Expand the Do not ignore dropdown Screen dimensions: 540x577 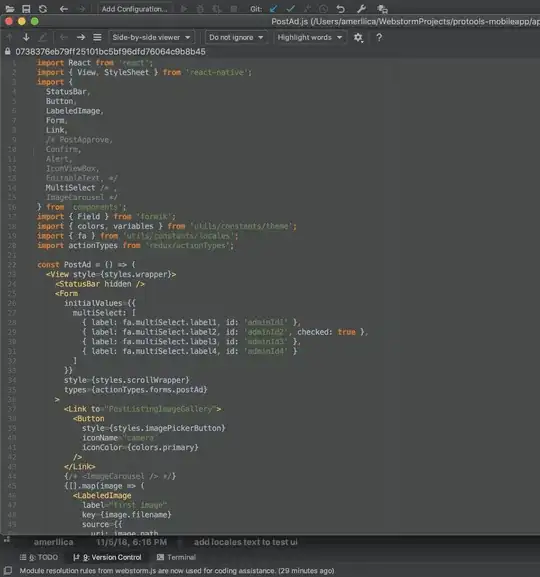(x=236, y=38)
